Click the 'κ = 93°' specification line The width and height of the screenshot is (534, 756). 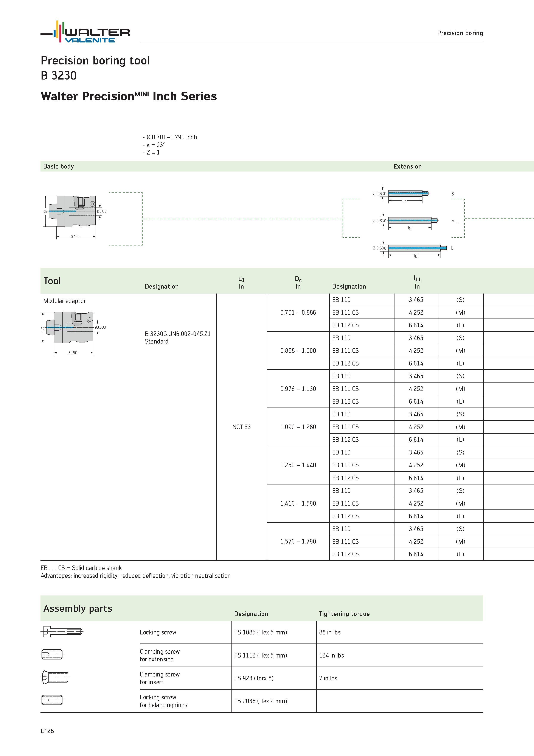click(x=154, y=145)
